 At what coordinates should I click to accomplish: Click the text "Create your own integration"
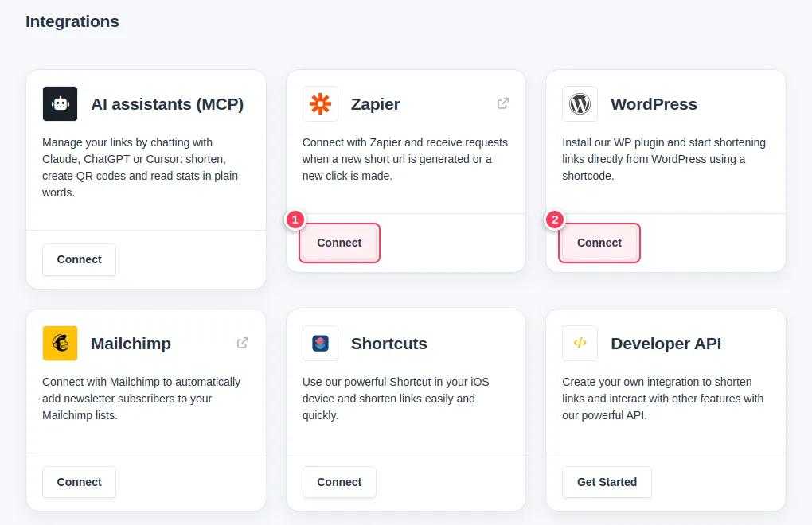pyautogui.click(x=630, y=382)
